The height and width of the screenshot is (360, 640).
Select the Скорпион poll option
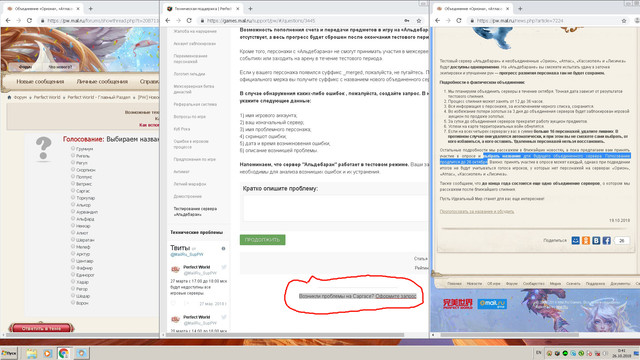tap(73, 169)
